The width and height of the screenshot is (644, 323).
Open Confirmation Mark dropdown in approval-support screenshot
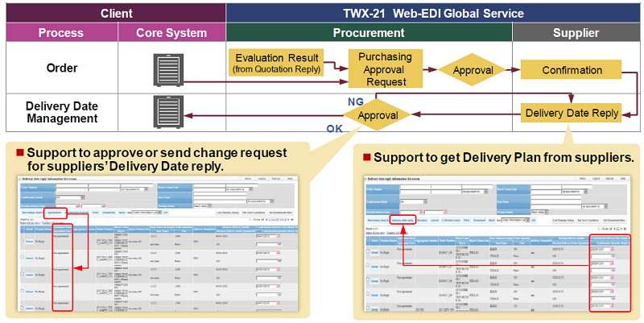70,197
